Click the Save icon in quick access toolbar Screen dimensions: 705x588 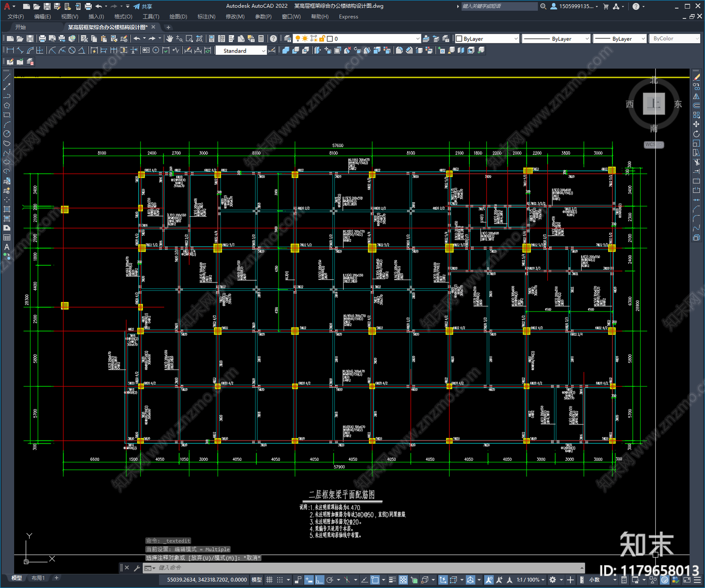click(47, 6)
